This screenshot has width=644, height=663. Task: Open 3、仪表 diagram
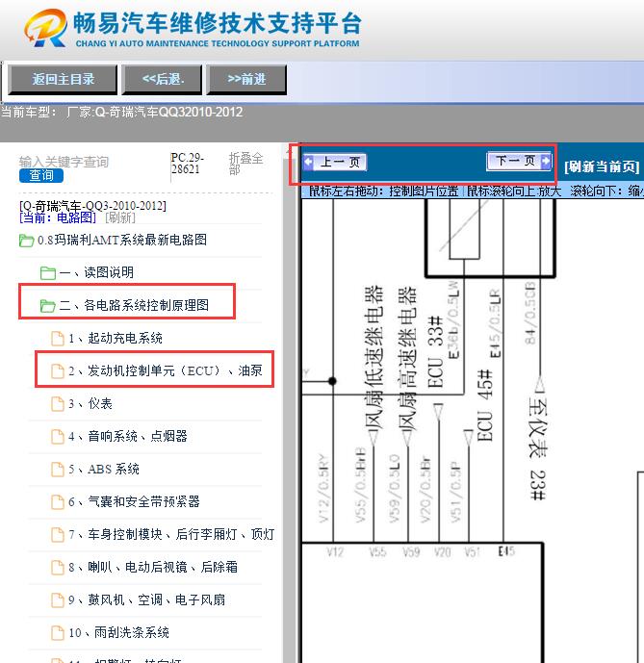click(90, 404)
